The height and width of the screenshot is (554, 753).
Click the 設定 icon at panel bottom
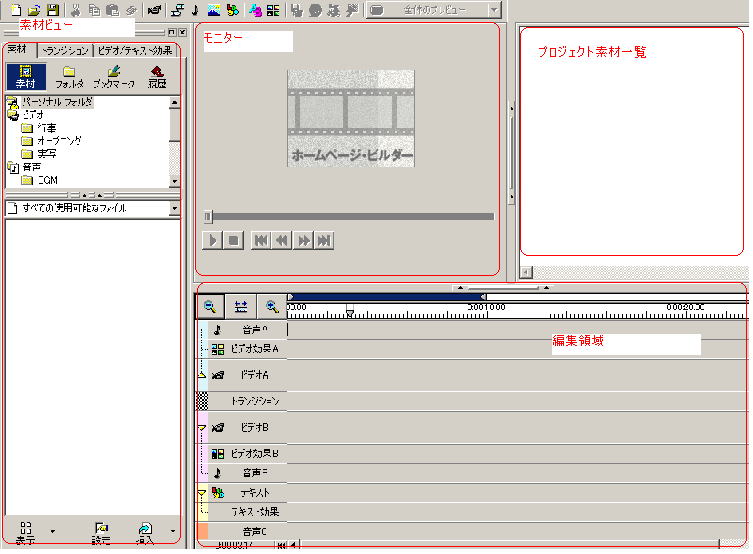tap(101, 531)
